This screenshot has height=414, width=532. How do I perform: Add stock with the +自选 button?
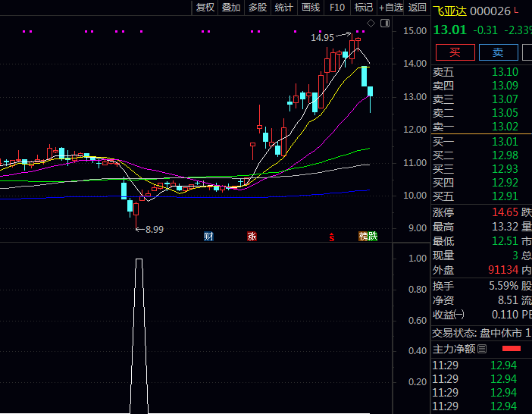391,8
